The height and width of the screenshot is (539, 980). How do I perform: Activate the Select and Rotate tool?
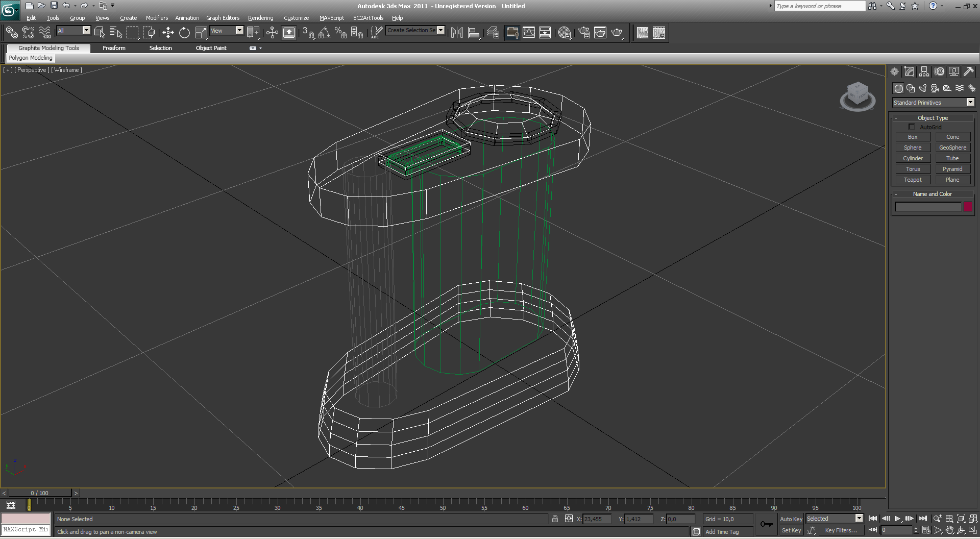[x=184, y=33]
